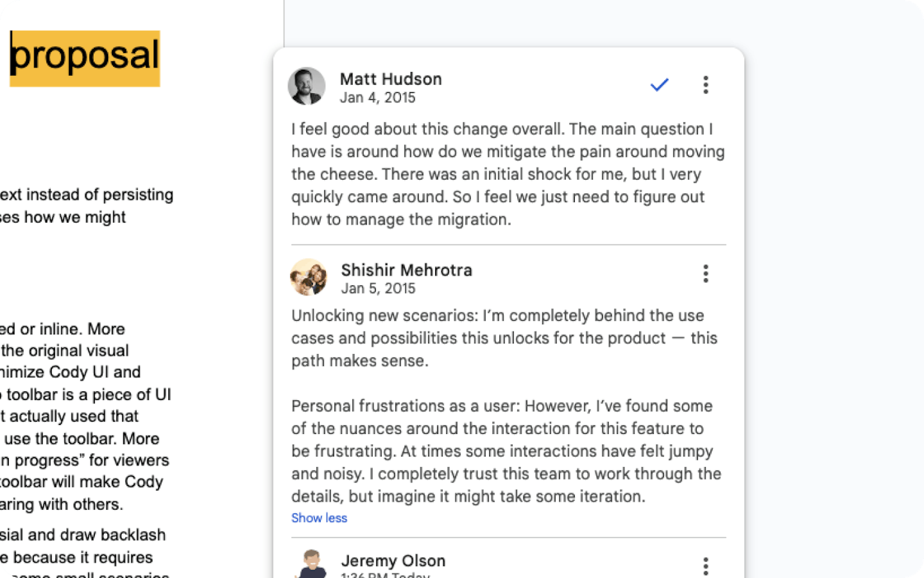
Task: Collapse the comment with Show less
Action: click(x=319, y=518)
